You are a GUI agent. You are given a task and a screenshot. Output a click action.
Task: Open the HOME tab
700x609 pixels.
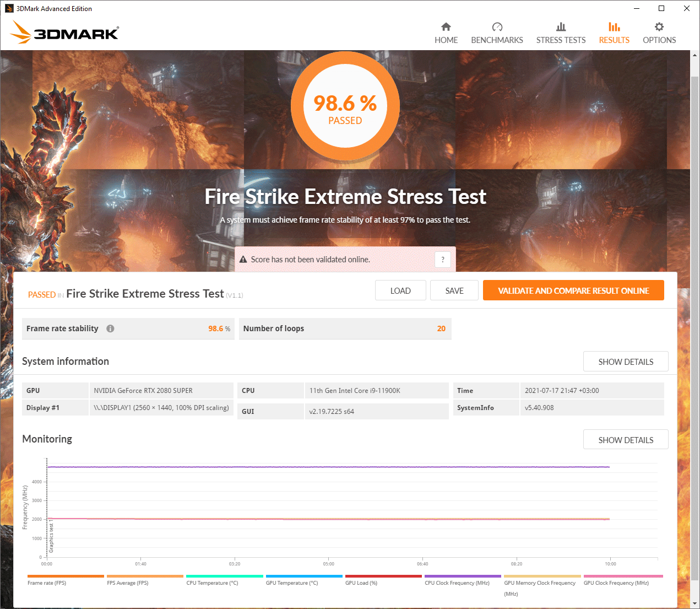(x=446, y=33)
